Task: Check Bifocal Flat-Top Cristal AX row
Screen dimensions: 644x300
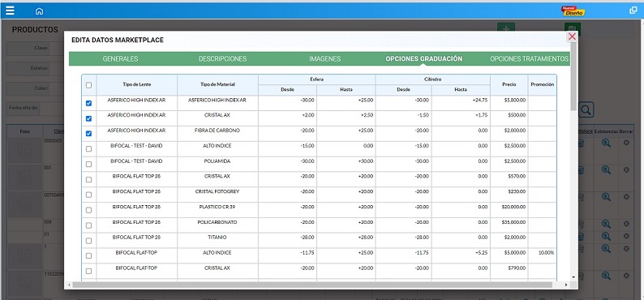Action: pyautogui.click(x=88, y=272)
